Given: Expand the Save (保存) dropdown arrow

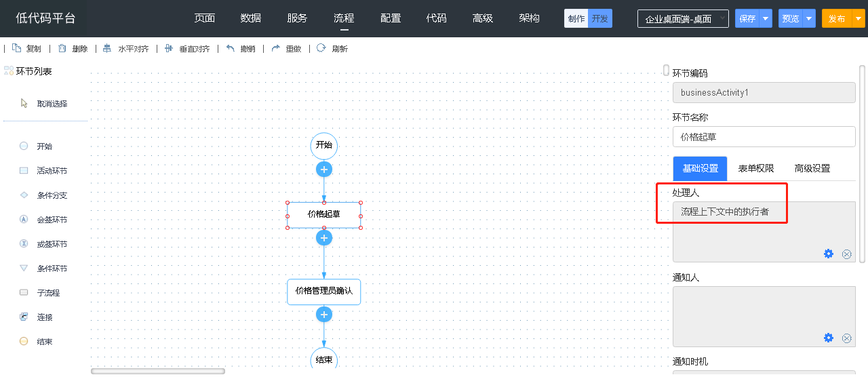Looking at the screenshot, I should click(766, 18).
